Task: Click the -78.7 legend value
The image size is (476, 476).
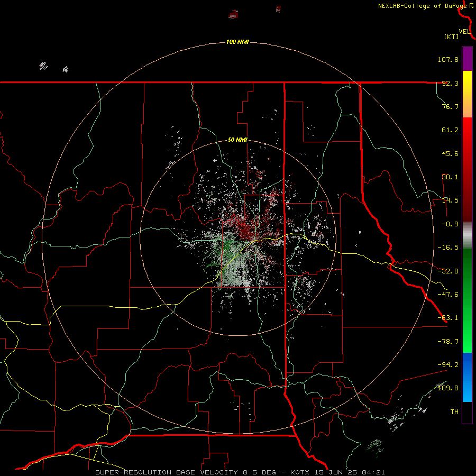Action: point(448,342)
